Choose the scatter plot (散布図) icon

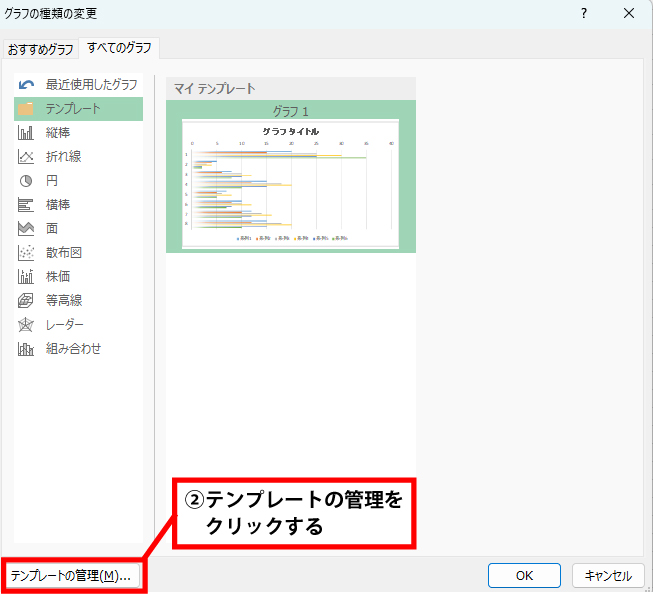tap(26, 253)
